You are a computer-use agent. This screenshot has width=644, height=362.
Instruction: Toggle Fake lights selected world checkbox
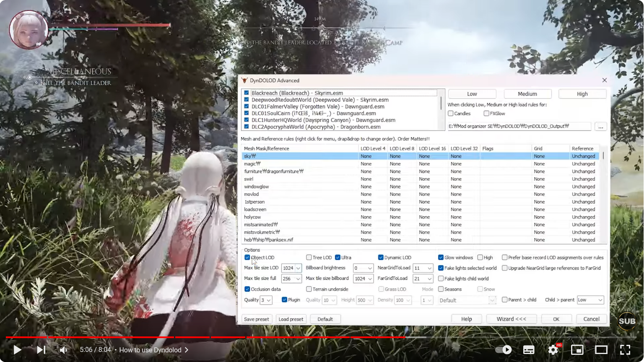(x=441, y=268)
